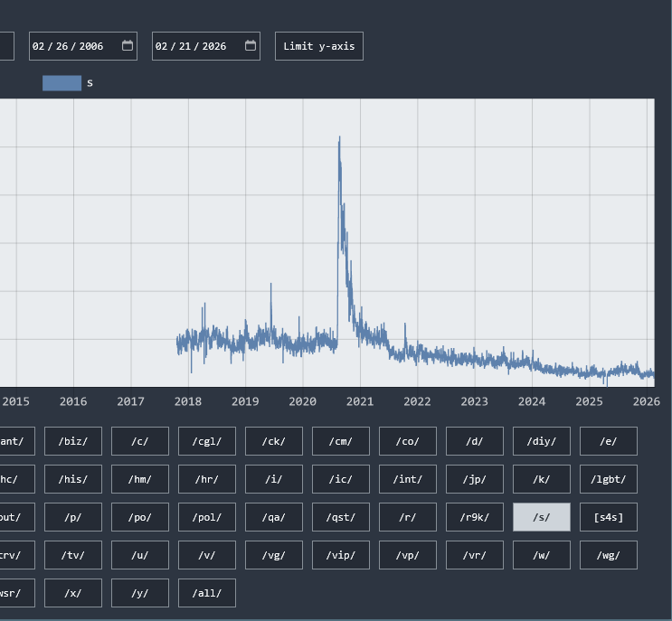Screen dimensions: 672x621
Task: Show the /pol/ board data
Action: (207, 517)
